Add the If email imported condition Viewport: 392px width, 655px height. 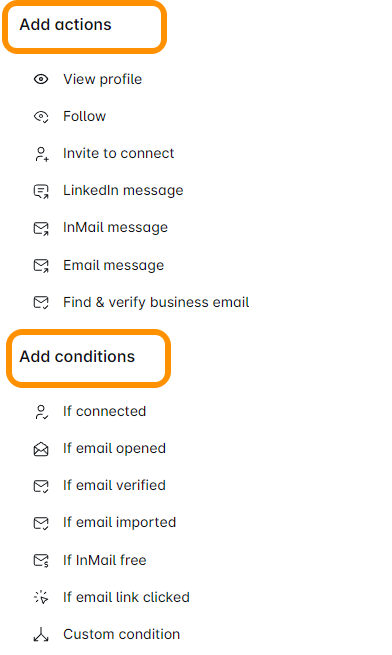click(x=120, y=523)
